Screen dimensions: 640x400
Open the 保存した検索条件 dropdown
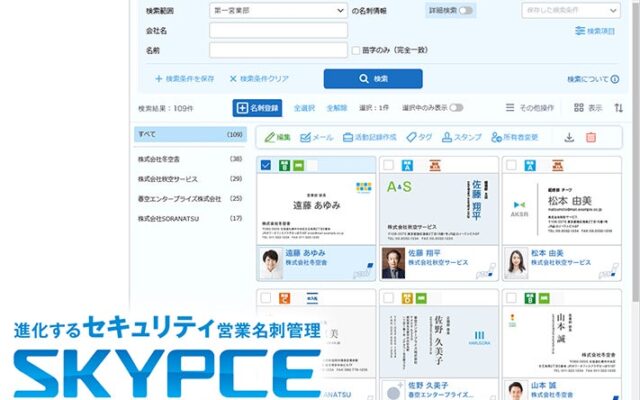[571, 11]
